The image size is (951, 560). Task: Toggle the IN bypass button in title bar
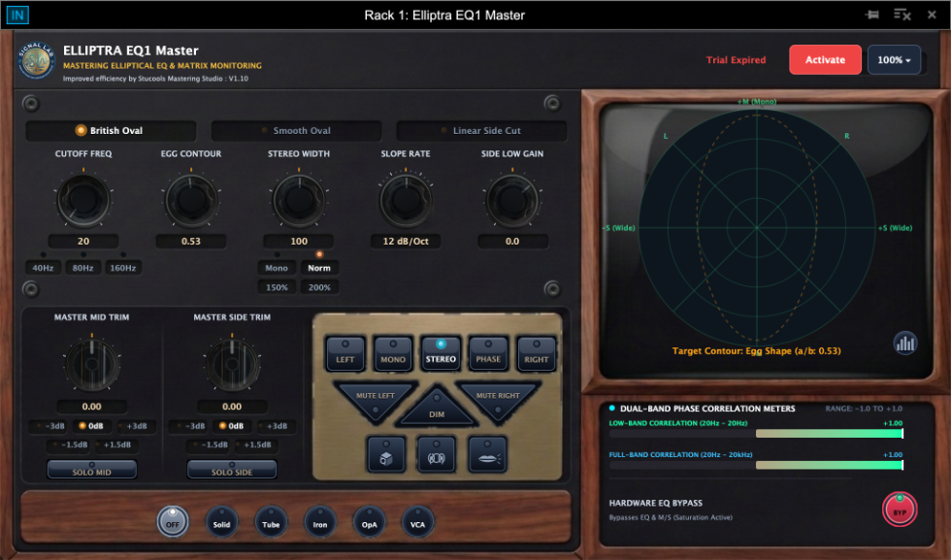click(17, 15)
